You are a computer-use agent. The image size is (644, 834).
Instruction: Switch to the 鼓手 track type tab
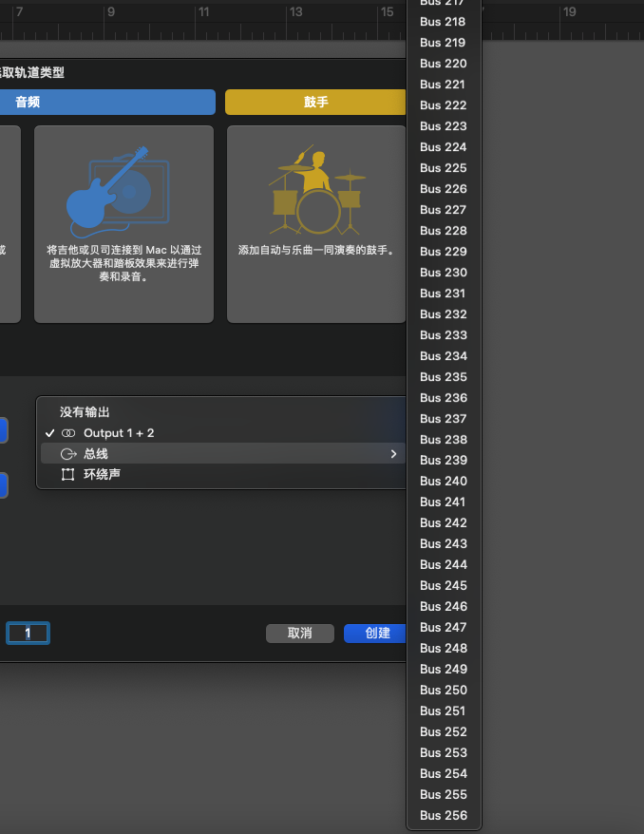[315, 102]
